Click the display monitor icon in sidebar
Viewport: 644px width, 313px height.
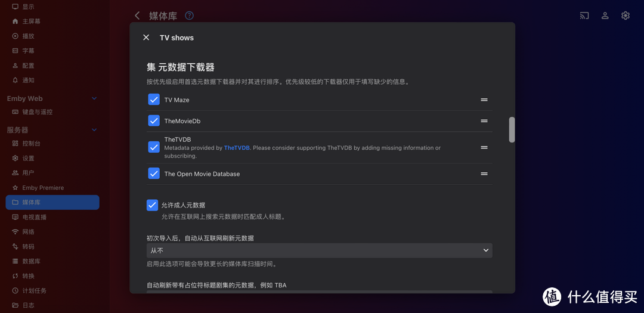point(15,7)
